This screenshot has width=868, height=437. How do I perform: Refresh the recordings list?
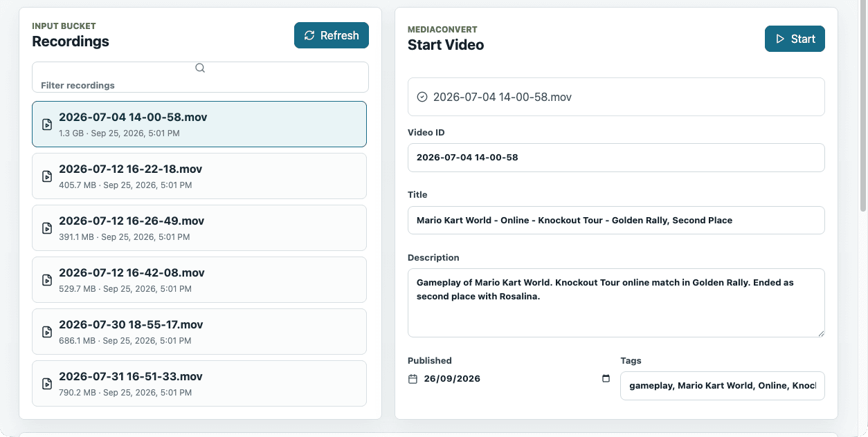tap(332, 35)
